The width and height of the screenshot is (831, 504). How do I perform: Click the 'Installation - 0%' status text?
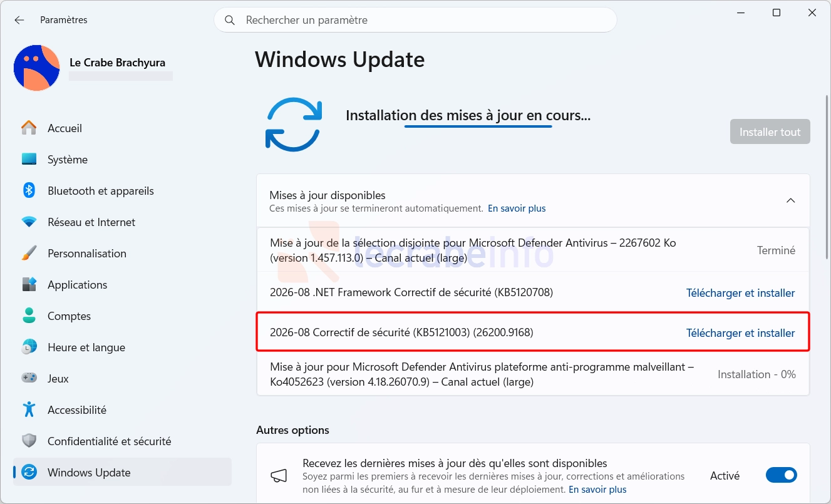[756, 374]
